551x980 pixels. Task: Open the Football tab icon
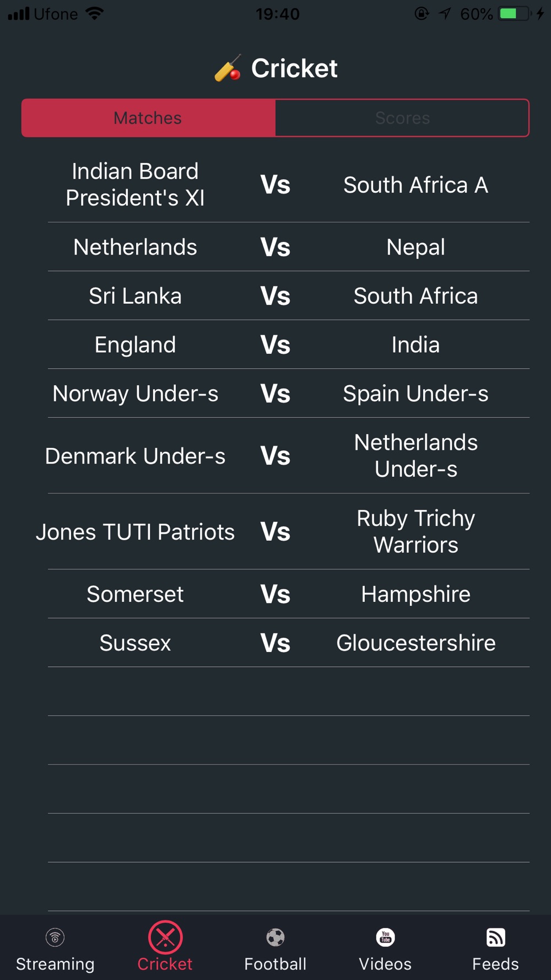tap(275, 938)
